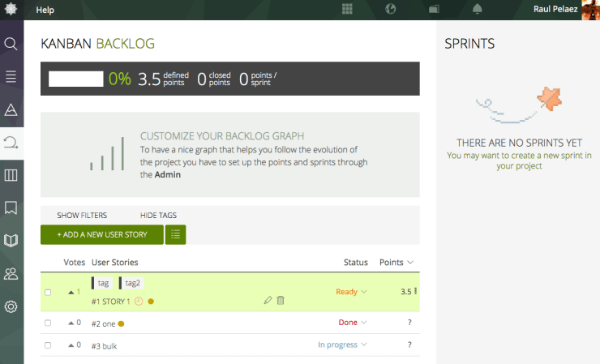
Task: Expand the In progress status dropdown
Action: [342, 345]
